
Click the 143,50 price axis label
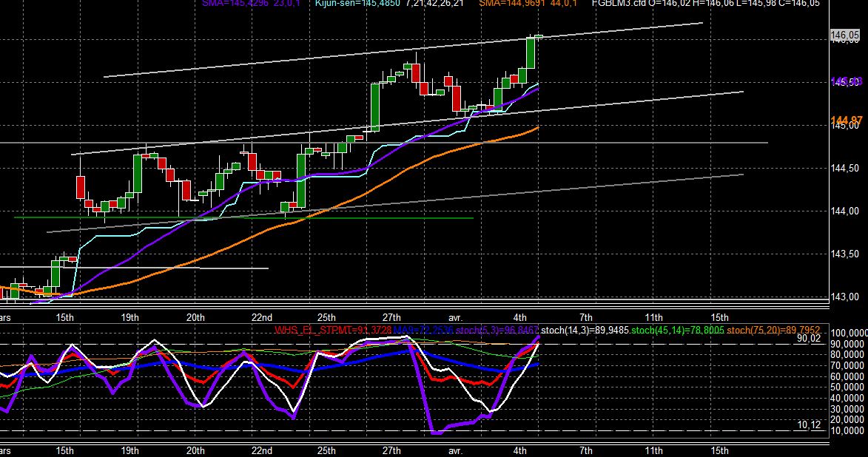(x=845, y=254)
